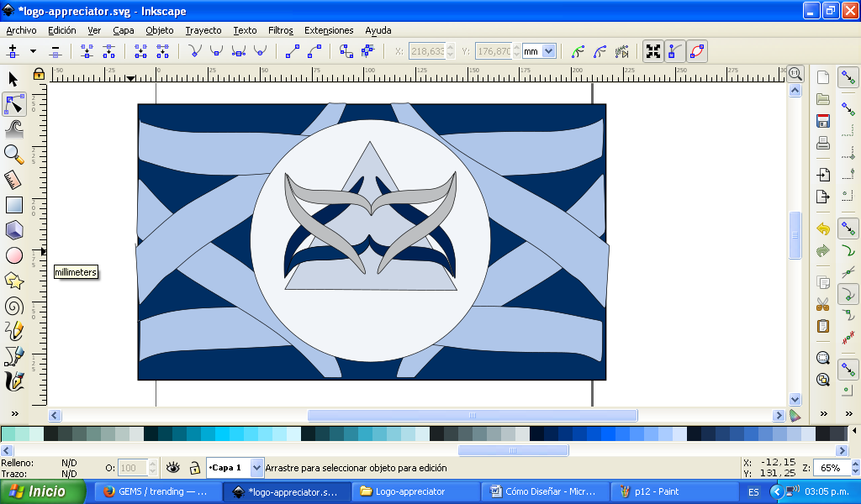Toggle show path outline button

click(x=697, y=51)
